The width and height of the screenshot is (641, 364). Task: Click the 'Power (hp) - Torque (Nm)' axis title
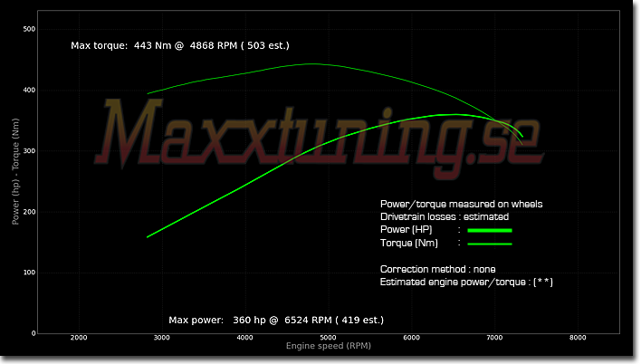(x=15, y=171)
